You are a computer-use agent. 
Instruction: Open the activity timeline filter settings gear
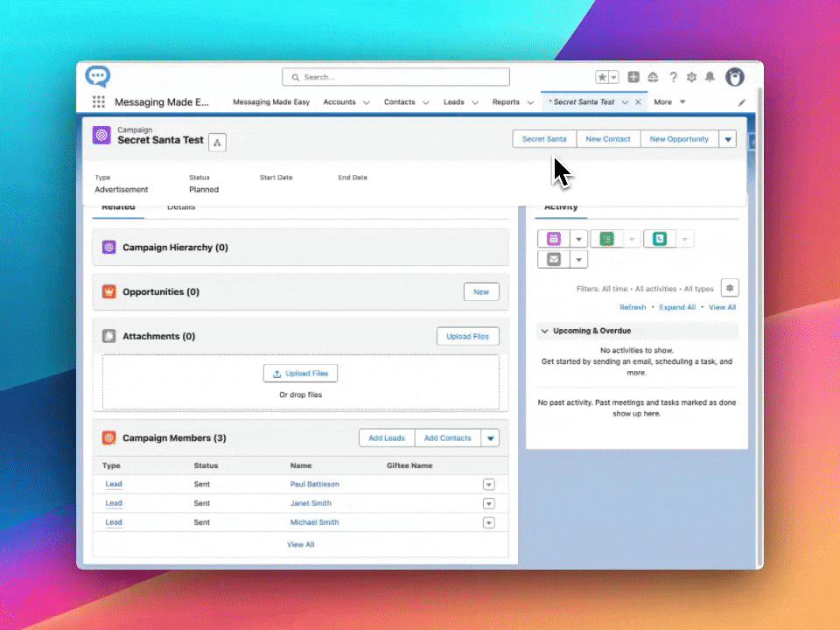click(x=730, y=288)
